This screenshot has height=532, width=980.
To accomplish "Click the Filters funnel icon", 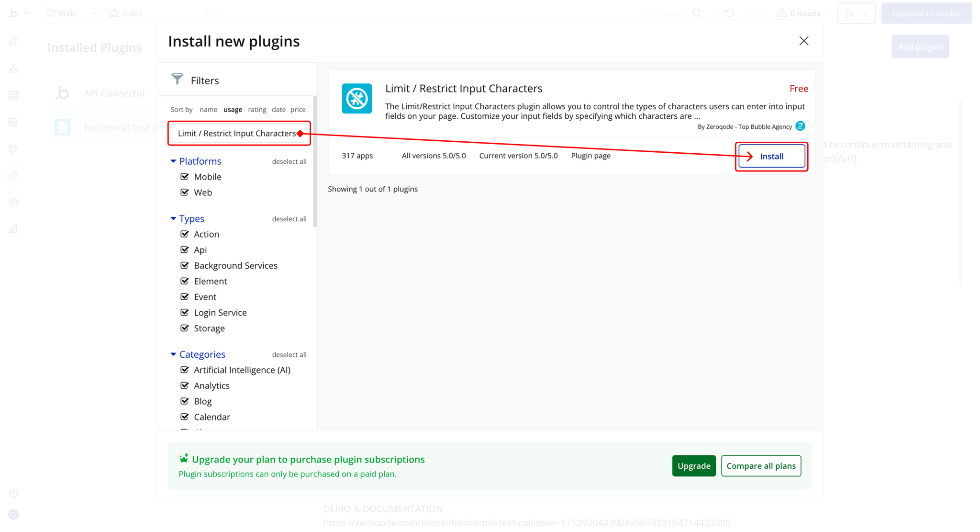I will 177,79.
